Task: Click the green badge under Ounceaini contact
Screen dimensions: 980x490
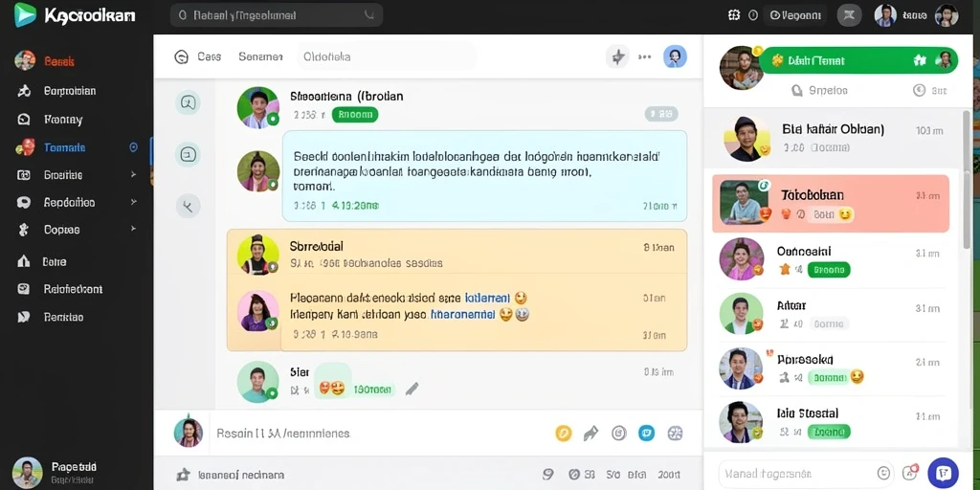Action: (829, 270)
